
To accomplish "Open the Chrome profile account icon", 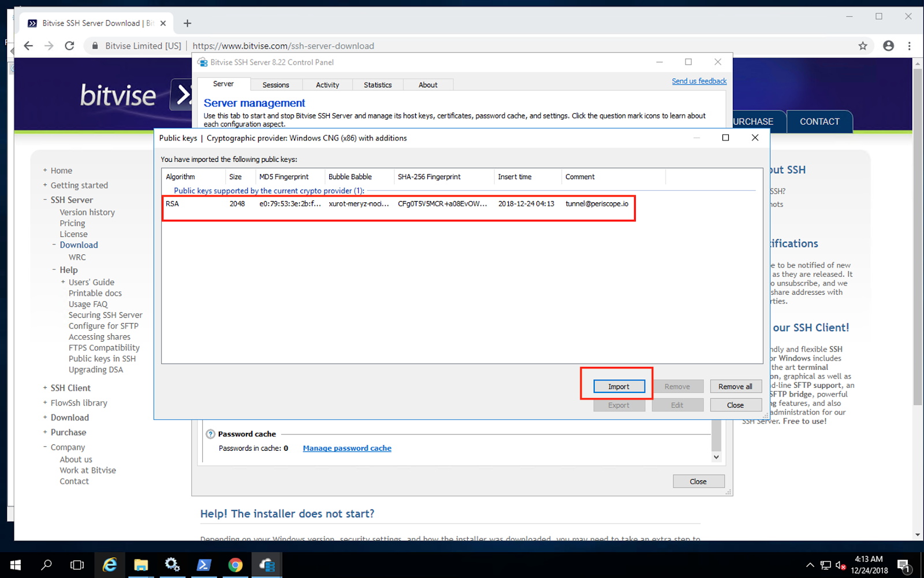I will 888,46.
